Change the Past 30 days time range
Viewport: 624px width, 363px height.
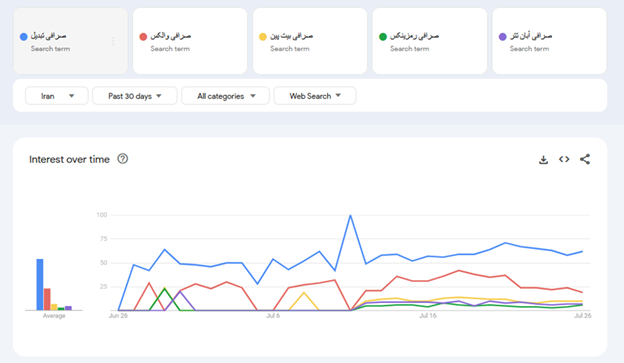tap(135, 96)
